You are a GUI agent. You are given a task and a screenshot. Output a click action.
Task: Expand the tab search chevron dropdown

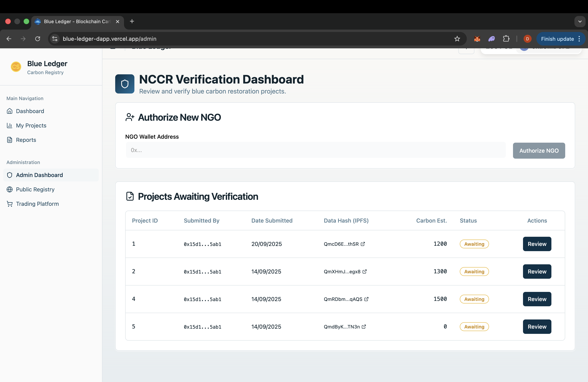pos(580,21)
